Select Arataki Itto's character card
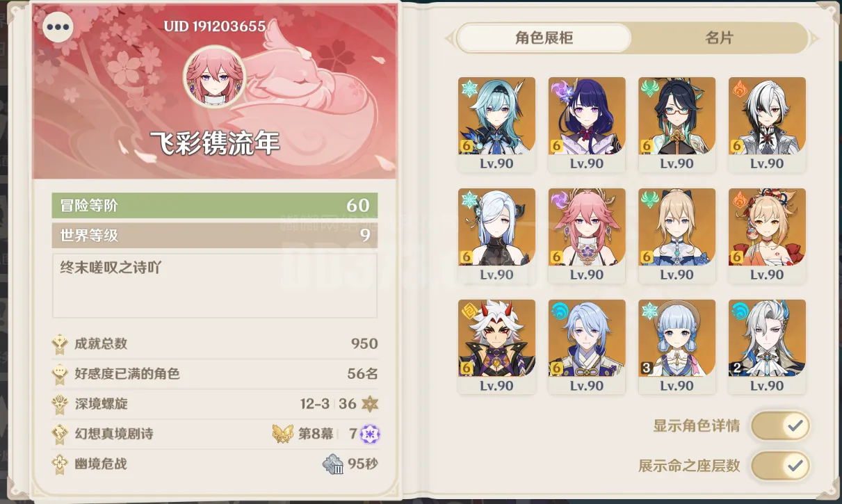The width and height of the screenshot is (842, 504). [496, 347]
